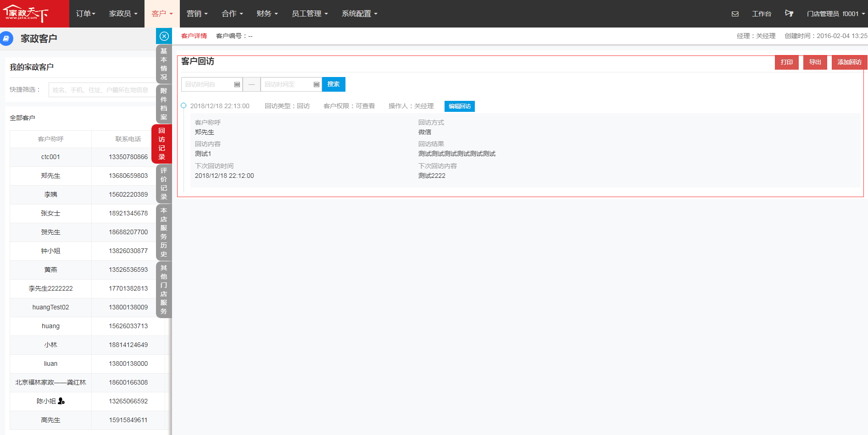Focus the 快捷筛选 search input
868x435 pixels.
102,90
